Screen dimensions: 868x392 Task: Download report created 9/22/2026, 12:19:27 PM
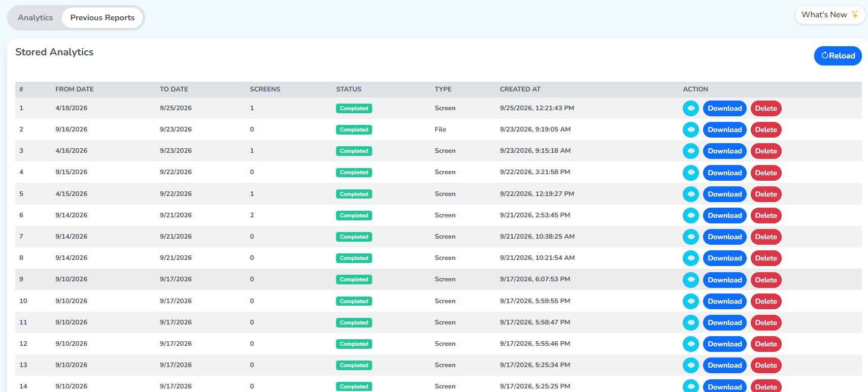pos(725,194)
